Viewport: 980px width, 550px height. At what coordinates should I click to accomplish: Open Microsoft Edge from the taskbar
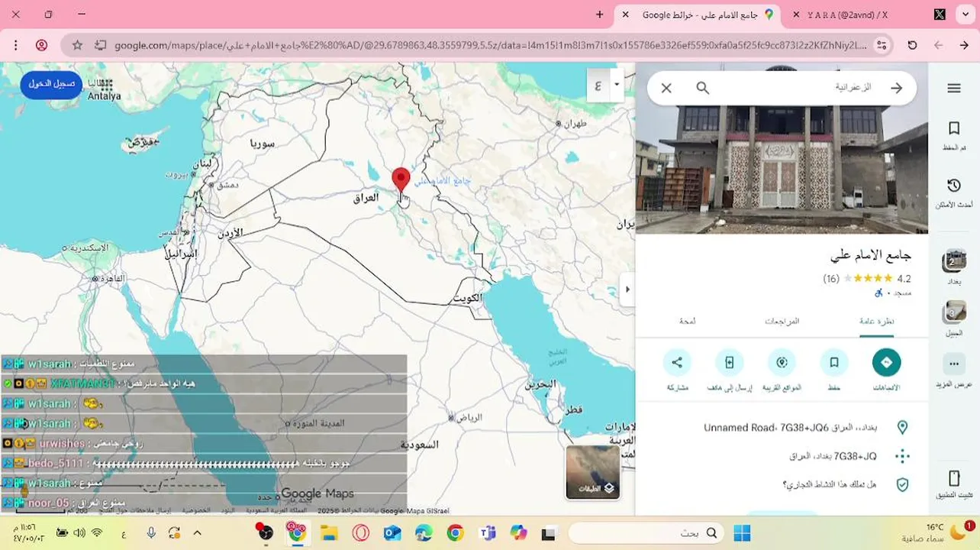tap(424, 532)
